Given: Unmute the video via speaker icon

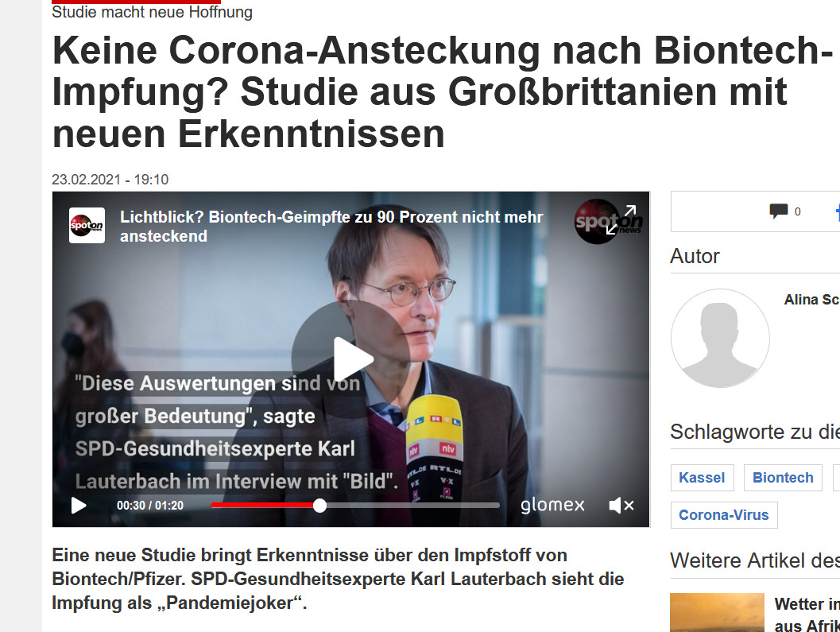Looking at the screenshot, I should (x=621, y=506).
